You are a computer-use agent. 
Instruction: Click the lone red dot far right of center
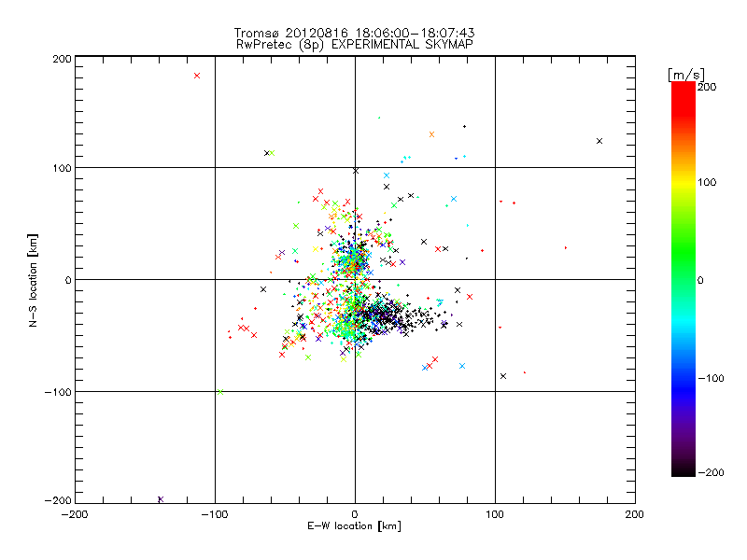[566, 247]
